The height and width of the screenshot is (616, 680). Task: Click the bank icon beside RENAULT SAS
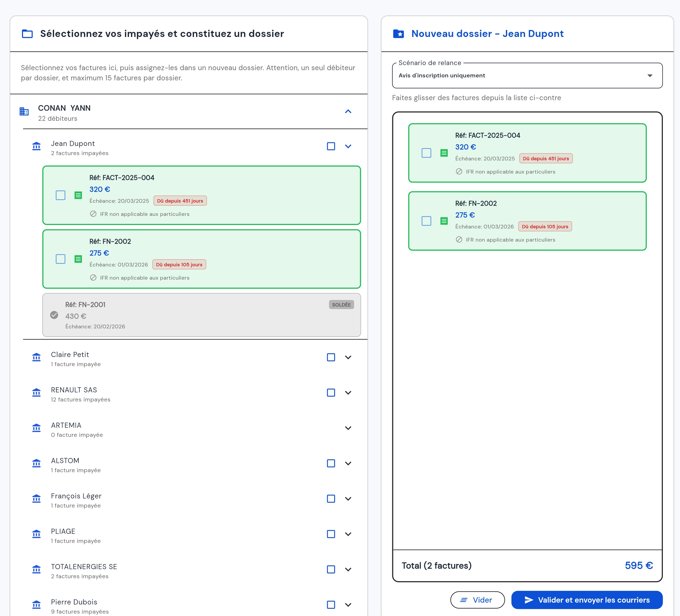[36, 393]
